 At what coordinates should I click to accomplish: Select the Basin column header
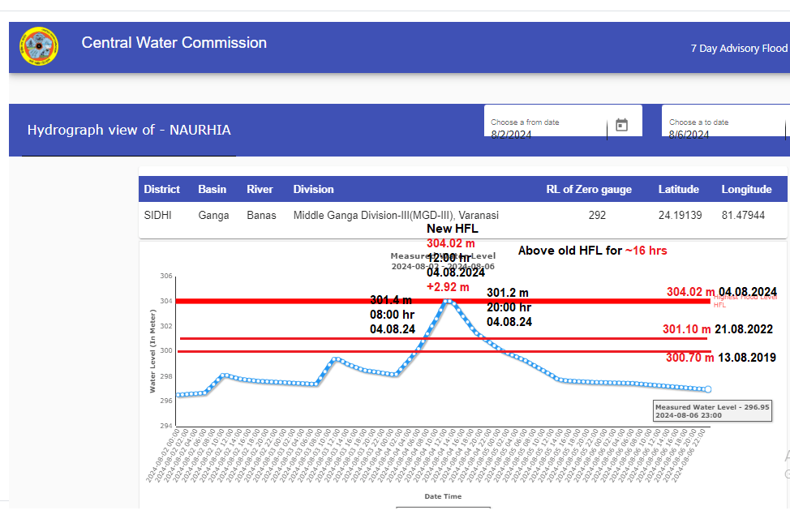click(213, 189)
